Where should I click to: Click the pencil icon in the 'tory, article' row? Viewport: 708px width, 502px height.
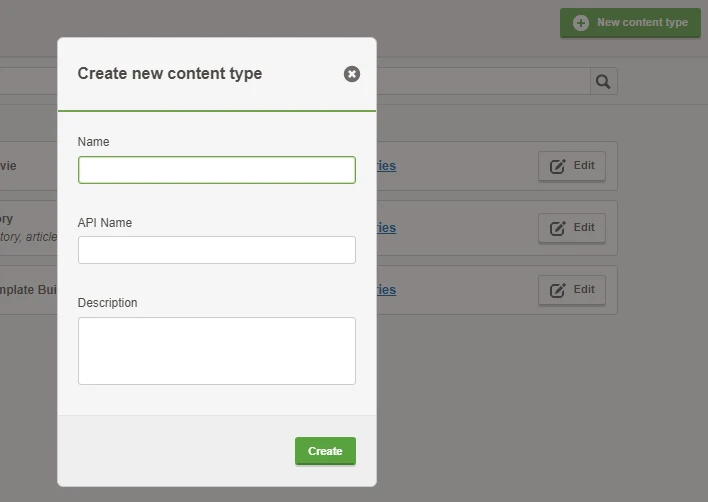tap(558, 228)
